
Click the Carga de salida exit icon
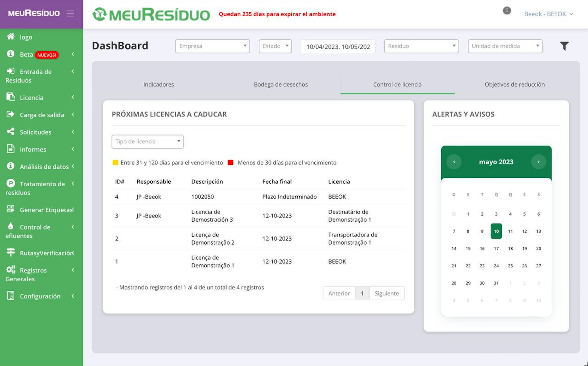(11, 114)
